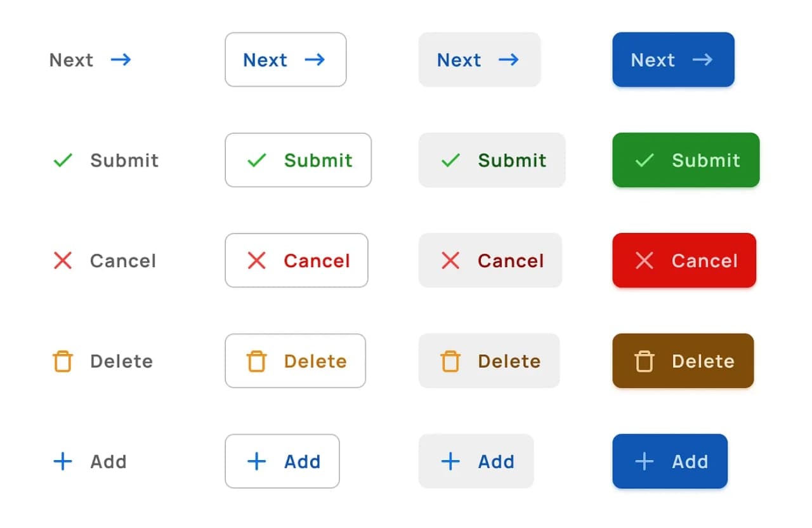Click the white plus on the blue Add button

coord(645,461)
